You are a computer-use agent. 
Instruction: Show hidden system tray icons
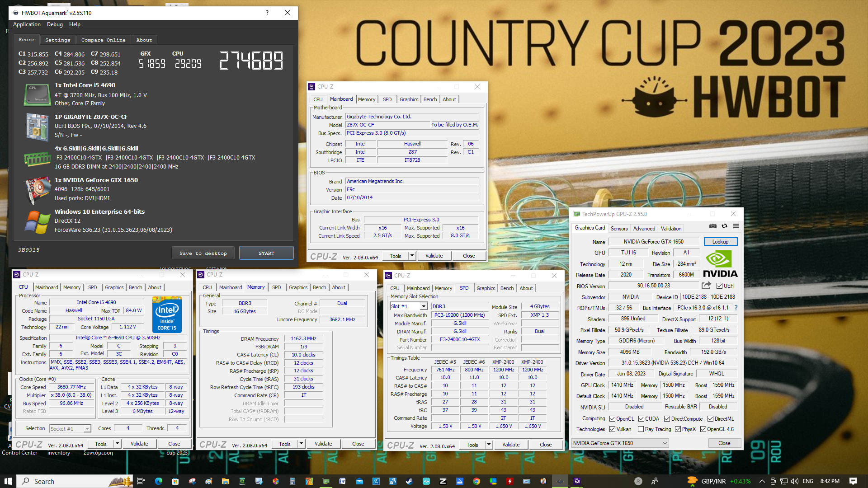[x=762, y=481]
